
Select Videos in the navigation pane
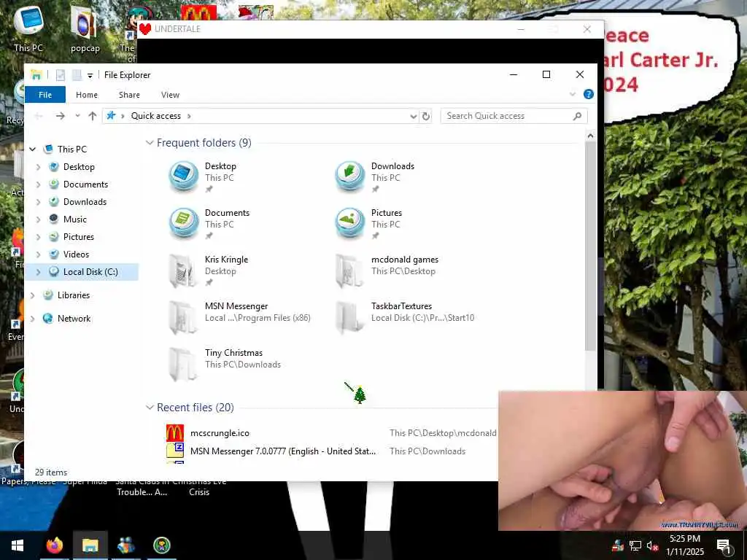tap(76, 254)
